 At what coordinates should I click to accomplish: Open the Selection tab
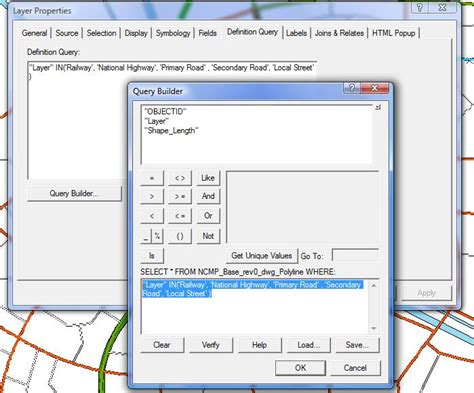[x=101, y=33]
